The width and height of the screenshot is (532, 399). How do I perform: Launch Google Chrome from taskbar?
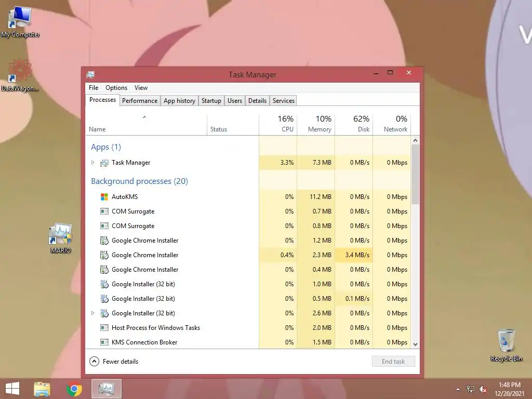click(x=74, y=389)
